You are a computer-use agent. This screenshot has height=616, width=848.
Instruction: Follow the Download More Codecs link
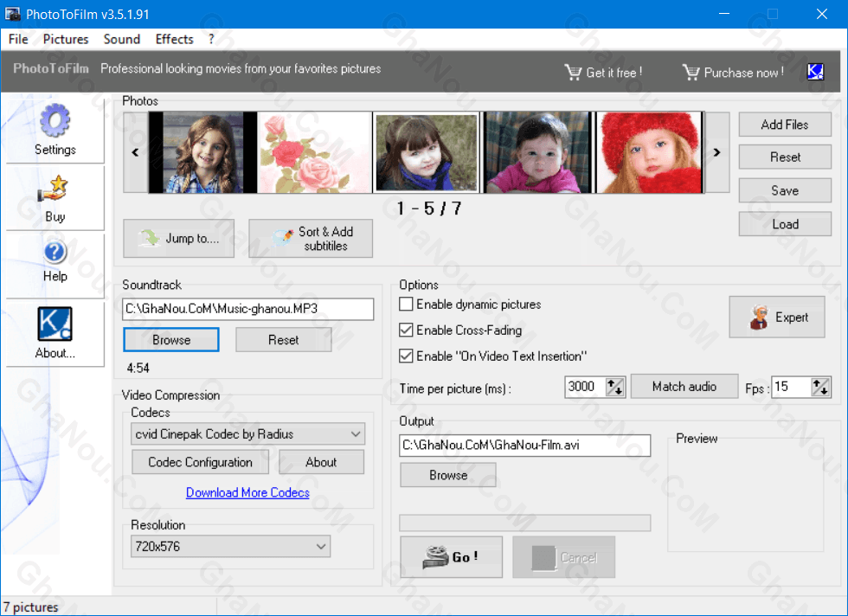tap(247, 492)
